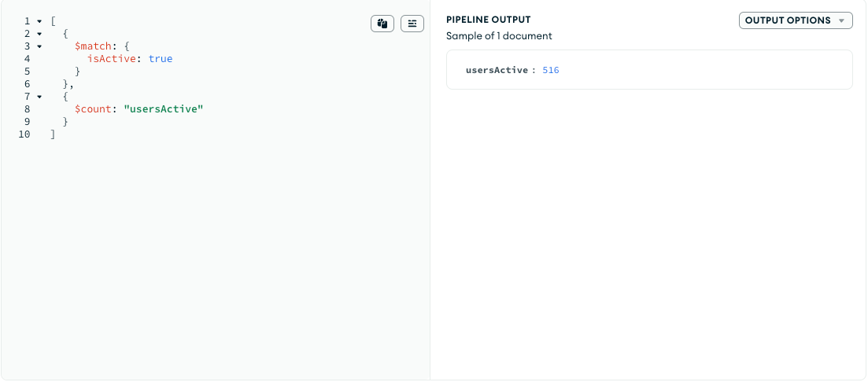This screenshot has height=382, width=868.
Task: Copy the pipeline text to clipboard
Action: (x=382, y=24)
